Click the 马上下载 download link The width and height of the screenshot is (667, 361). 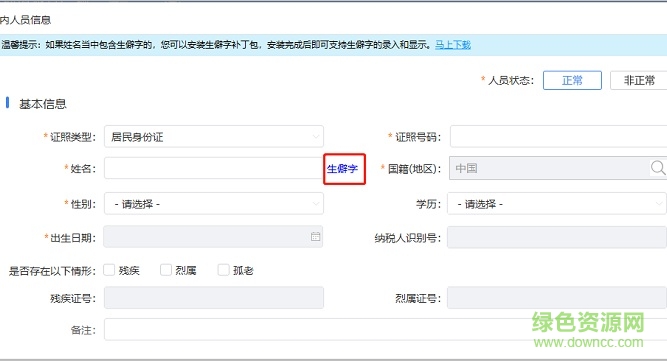point(453,45)
